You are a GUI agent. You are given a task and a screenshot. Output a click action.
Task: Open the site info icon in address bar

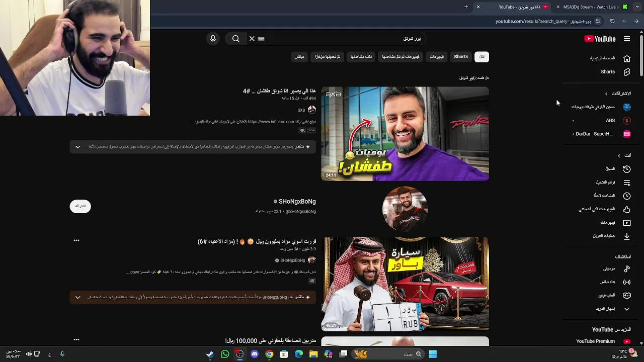pyautogui.click(x=598, y=21)
